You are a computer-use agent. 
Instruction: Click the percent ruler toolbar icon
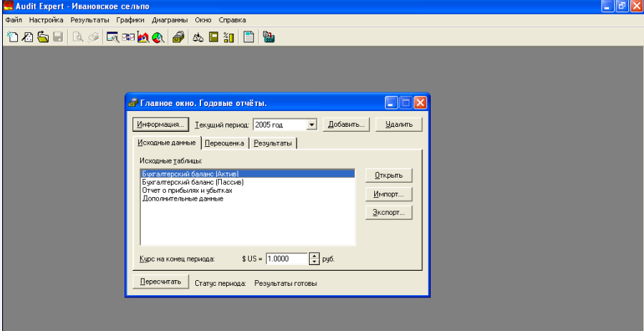[x=228, y=37]
